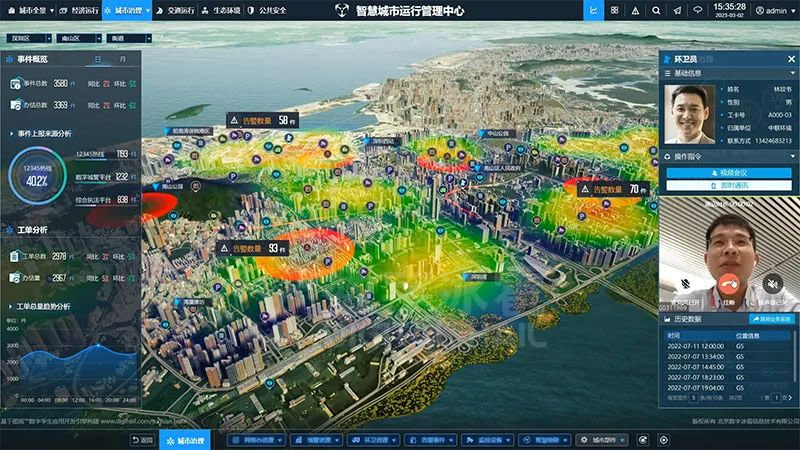Switch event overview to 月 (month) view
The image size is (800, 450).
(122, 59)
